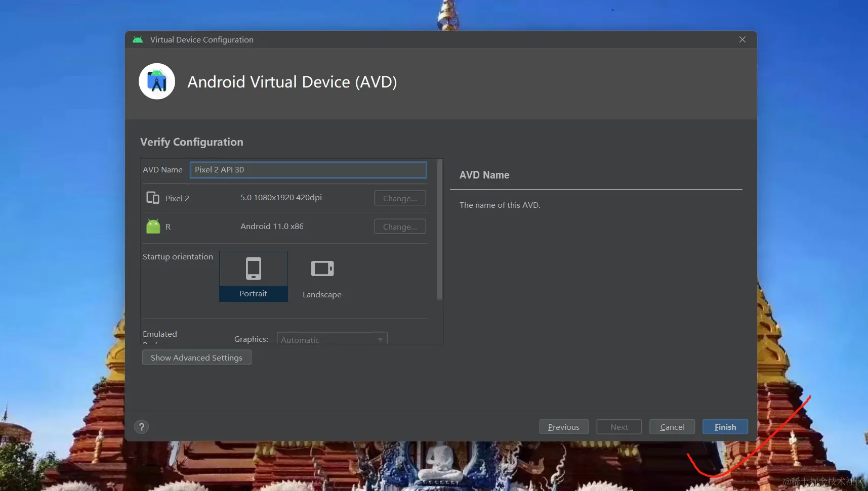Open help with the question mark button

142,427
